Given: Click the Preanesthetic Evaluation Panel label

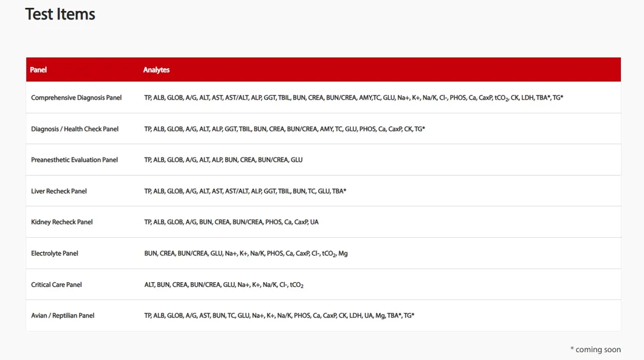Looking at the screenshot, I should point(74,160).
